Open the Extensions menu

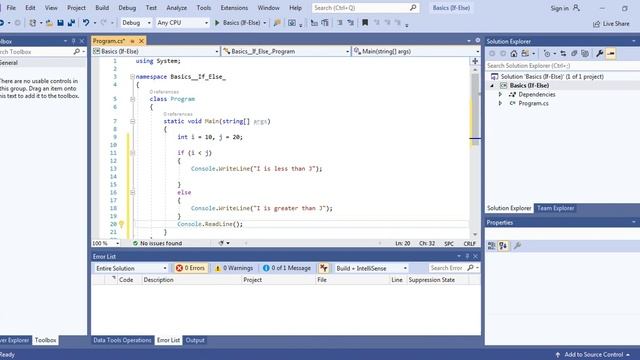tap(234, 8)
